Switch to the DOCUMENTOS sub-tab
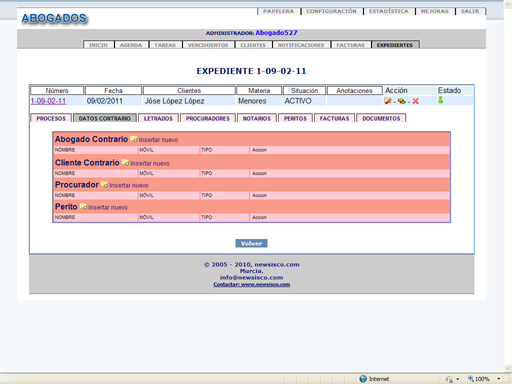The image size is (512, 384). 381,118
